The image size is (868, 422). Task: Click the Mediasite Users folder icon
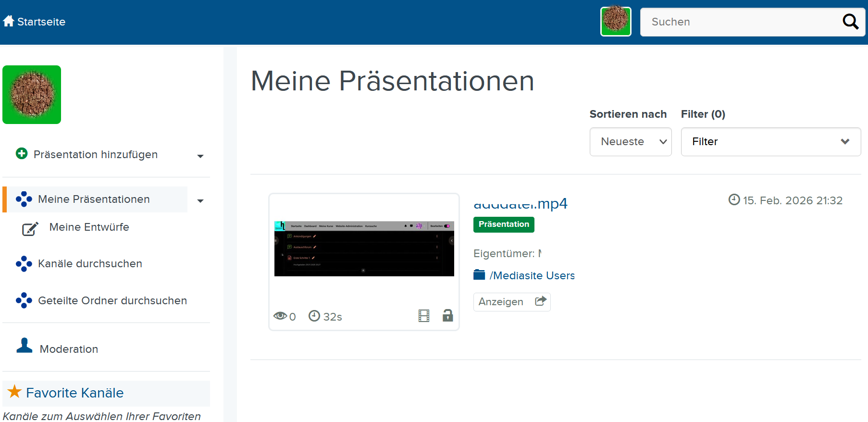pos(479,275)
